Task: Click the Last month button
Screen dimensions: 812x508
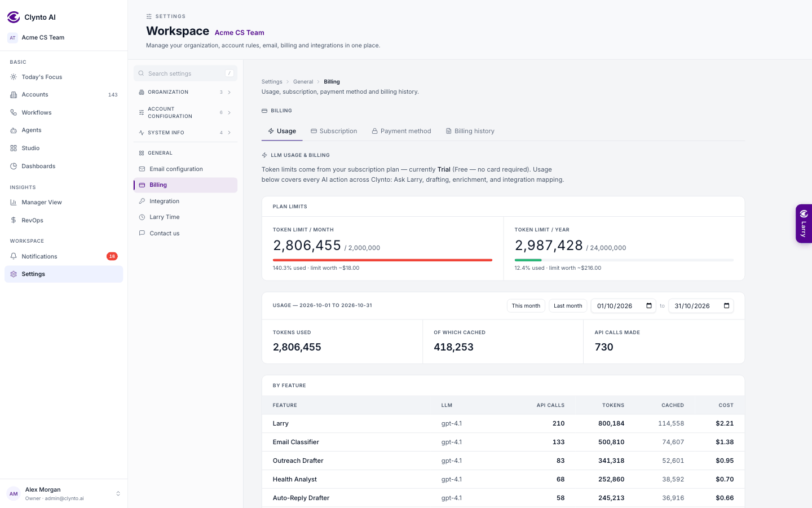Action: [568, 306]
